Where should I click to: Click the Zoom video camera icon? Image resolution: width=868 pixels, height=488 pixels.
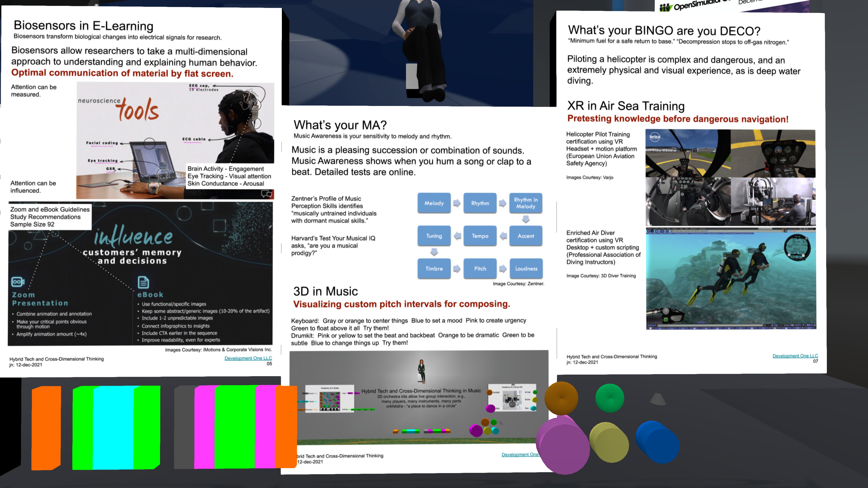[x=18, y=282]
